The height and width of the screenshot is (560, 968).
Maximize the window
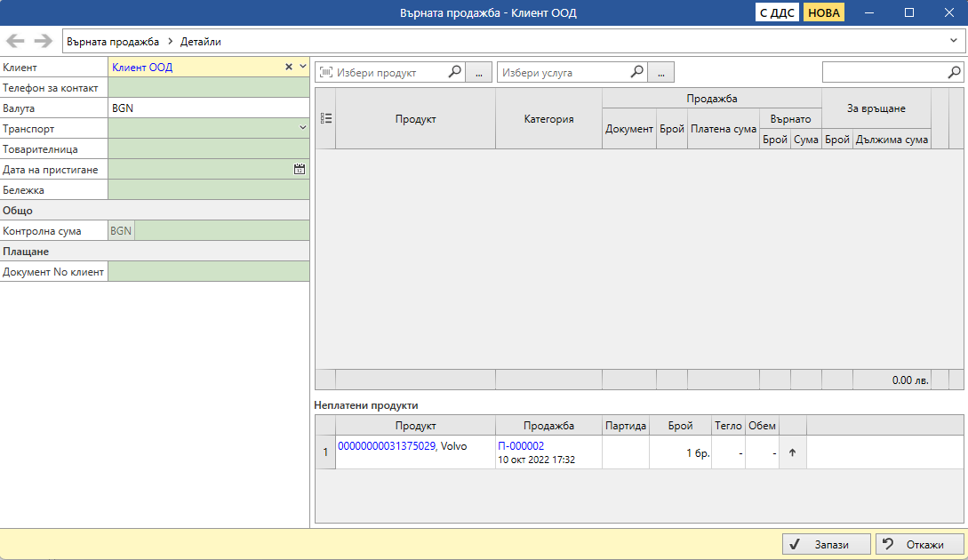[x=909, y=12]
